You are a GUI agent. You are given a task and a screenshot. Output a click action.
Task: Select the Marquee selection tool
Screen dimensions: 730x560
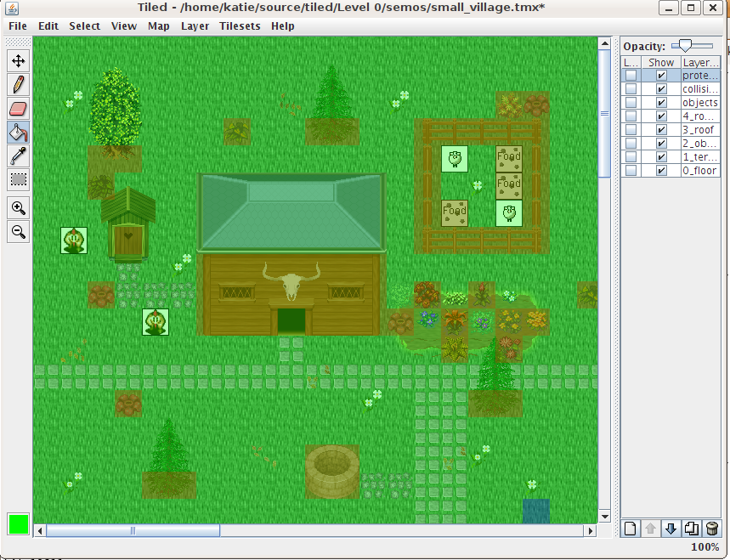[18, 179]
